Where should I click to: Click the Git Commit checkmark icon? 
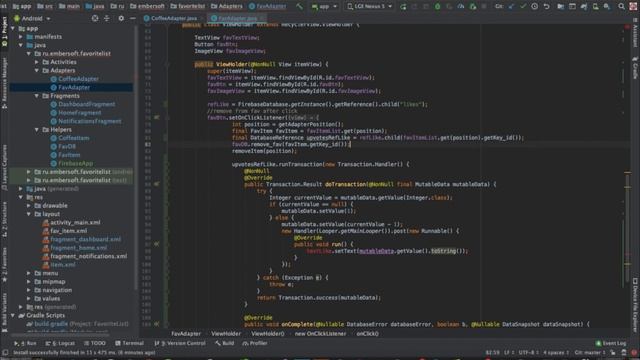(x=523, y=7)
